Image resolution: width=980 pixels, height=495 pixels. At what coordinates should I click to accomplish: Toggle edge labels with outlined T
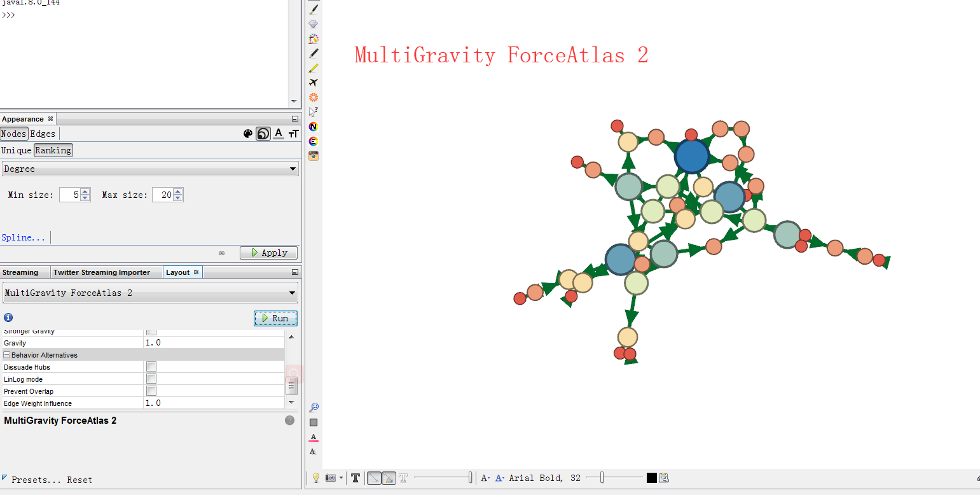[x=403, y=478]
